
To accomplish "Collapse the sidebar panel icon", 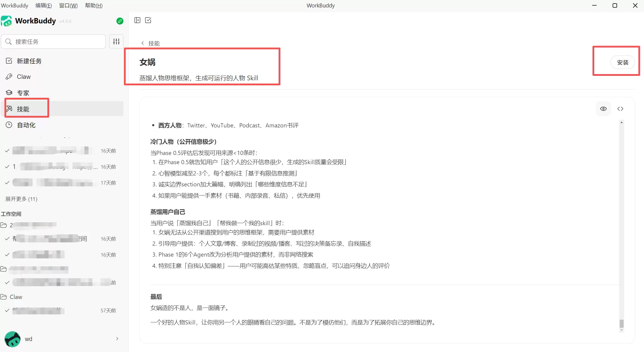I will tap(137, 20).
